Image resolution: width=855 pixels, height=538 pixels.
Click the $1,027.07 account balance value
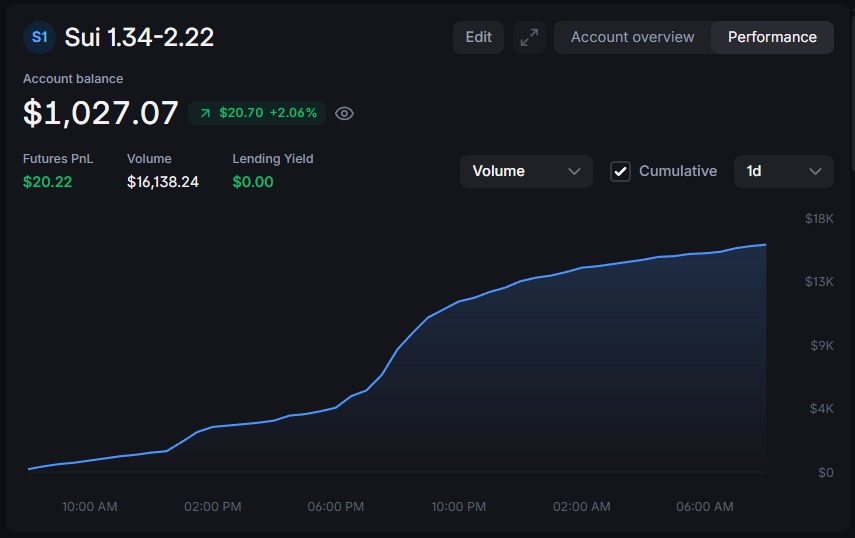coord(100,113)
